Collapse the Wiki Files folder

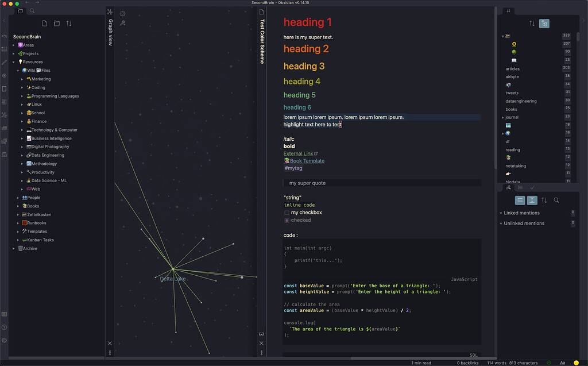(18, 71)
